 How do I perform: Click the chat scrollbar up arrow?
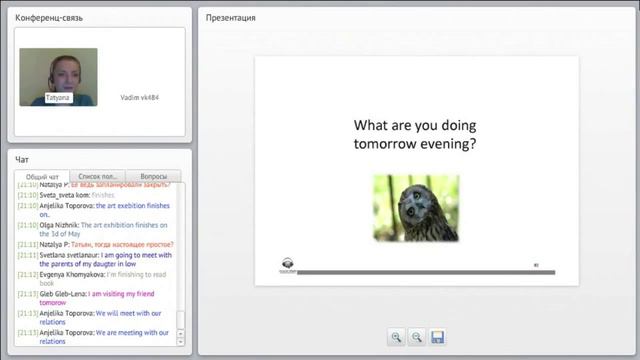coord(180,333)
